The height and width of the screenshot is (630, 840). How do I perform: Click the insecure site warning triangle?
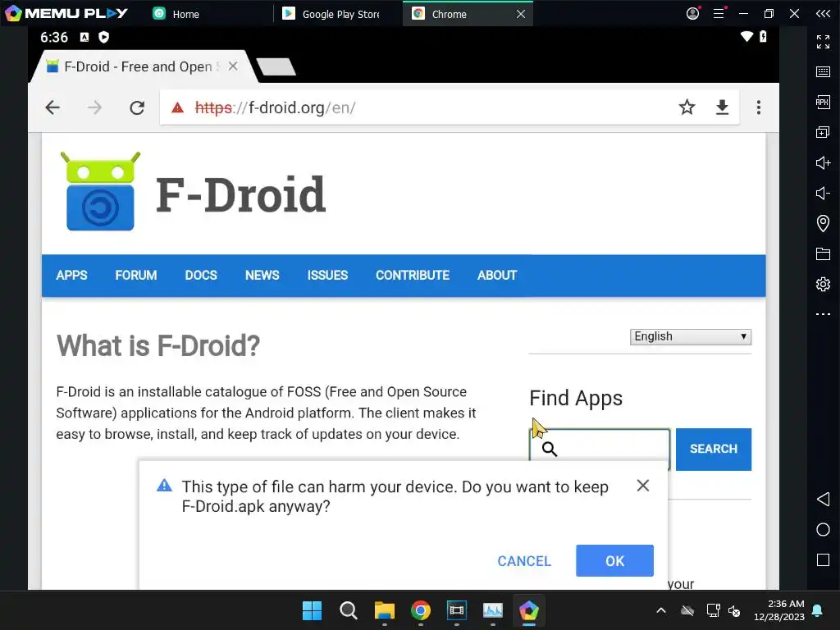[x=177, y=107]
